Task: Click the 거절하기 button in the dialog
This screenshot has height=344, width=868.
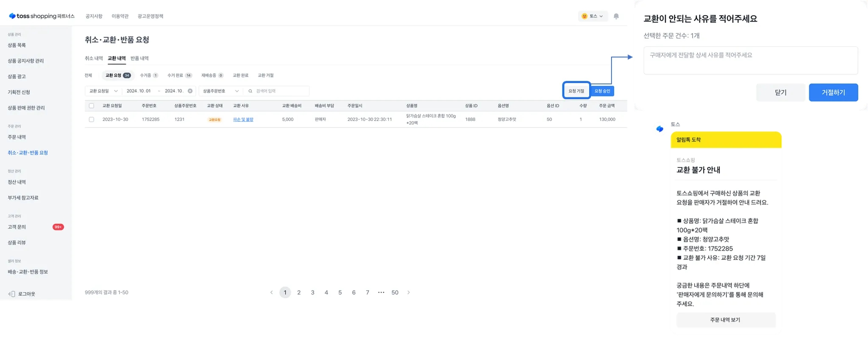Action: pos(833,92)
